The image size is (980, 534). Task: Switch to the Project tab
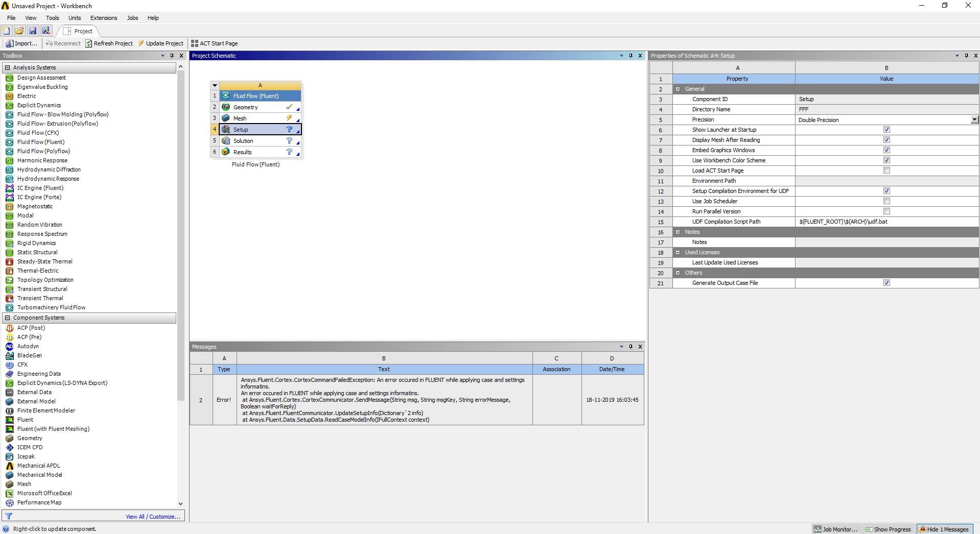[x=78, y=31]
